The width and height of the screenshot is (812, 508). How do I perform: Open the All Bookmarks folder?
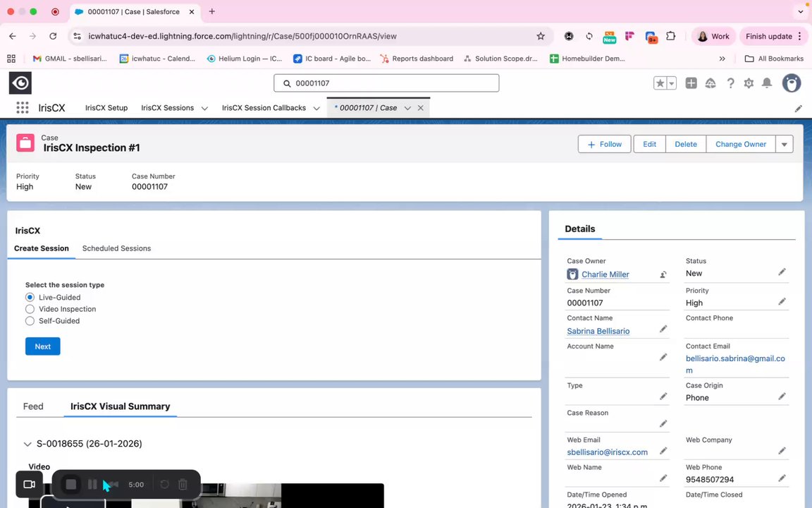coord(774,59)
